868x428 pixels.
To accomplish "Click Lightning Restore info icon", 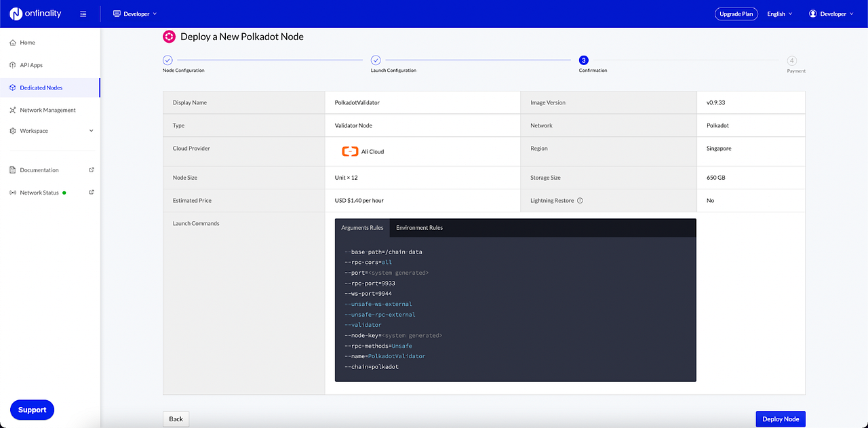I will 580,201.
